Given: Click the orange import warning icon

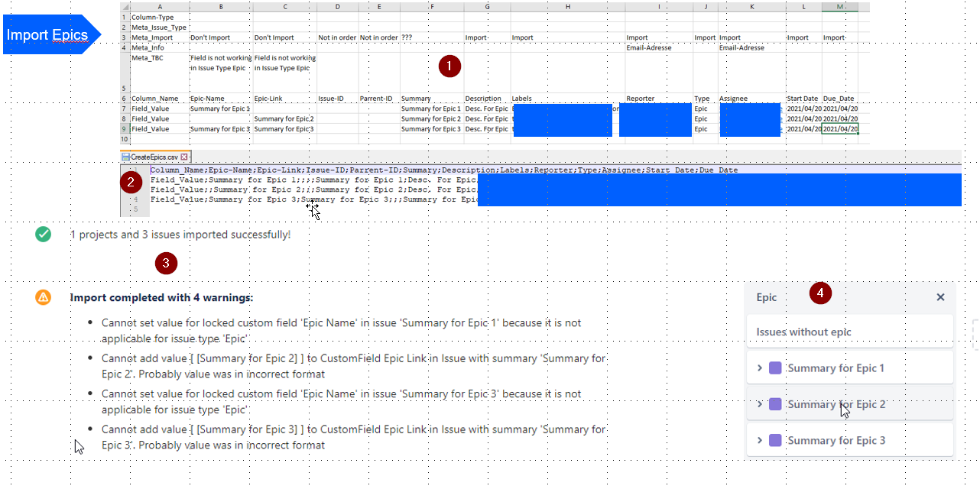Looking at the screenshot, I should click(44, 297).
